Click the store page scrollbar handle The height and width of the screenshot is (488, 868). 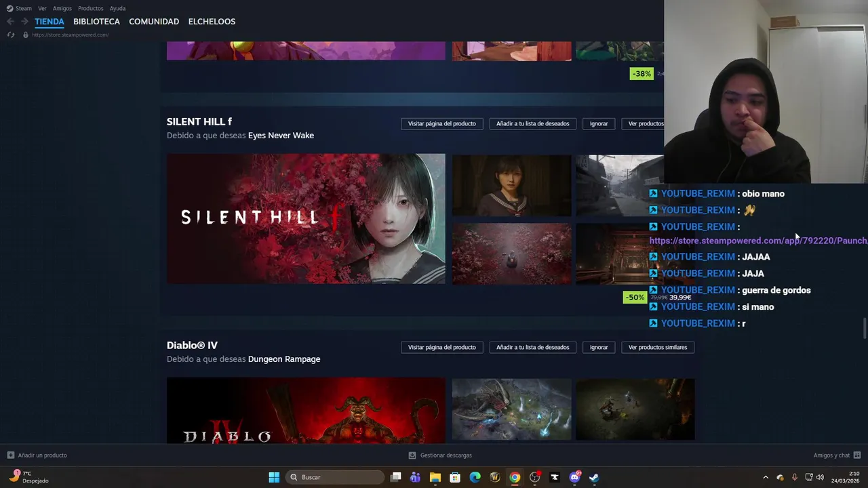point(865,328)
